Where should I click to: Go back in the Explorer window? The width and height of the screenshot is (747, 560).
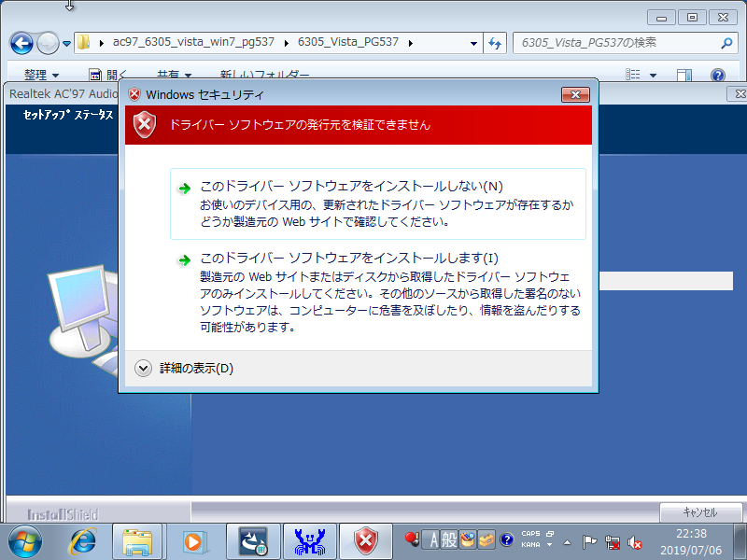pos(21,43)
